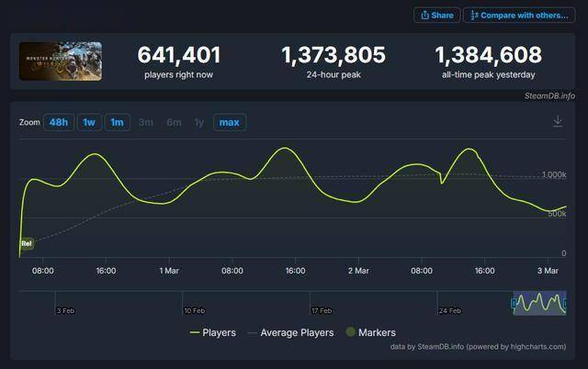Click the 1,000k y-axis label
The width and height of the screenshot is (588, 369).
554,174
